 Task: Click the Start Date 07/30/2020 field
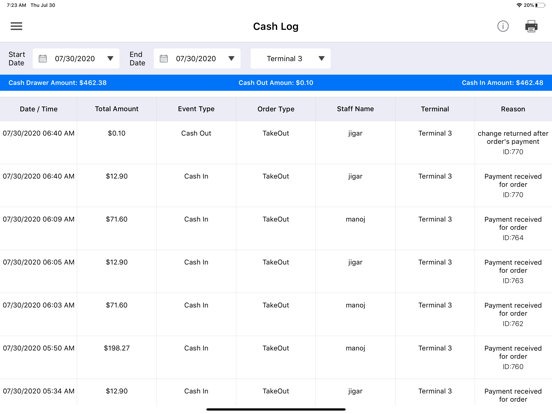[x=76, y=58]
